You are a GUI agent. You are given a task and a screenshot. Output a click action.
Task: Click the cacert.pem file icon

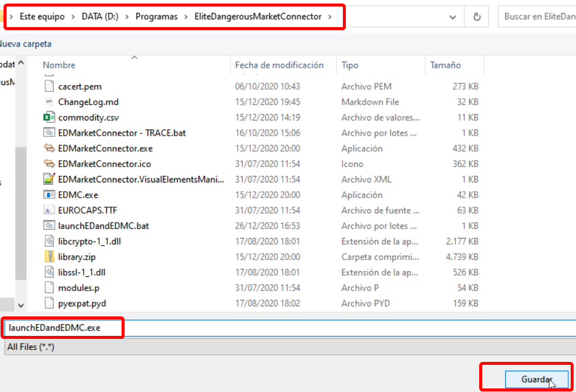[49, 86]
